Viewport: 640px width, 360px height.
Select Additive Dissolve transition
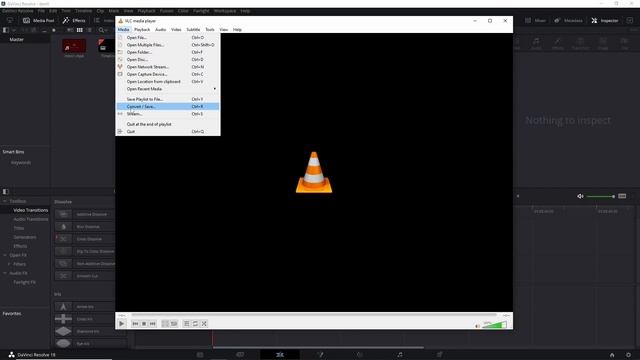84,214
